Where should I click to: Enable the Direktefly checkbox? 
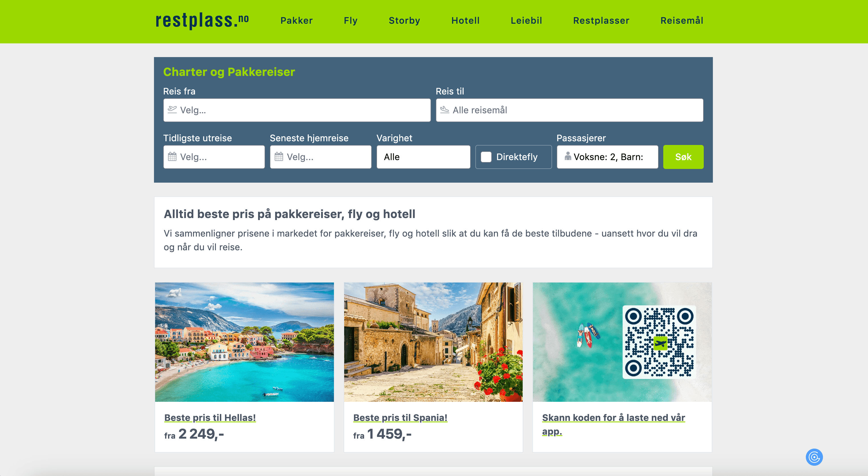click(x=486, y=157)
